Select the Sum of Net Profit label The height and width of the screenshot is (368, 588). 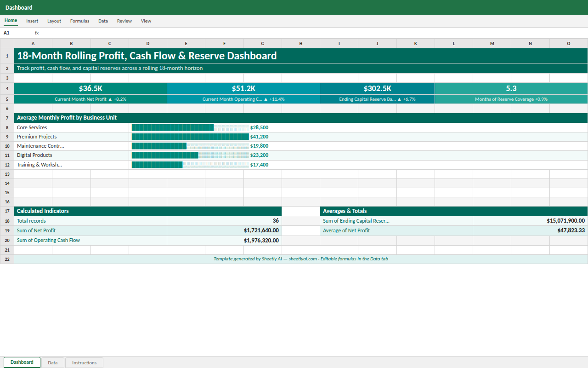90,230
